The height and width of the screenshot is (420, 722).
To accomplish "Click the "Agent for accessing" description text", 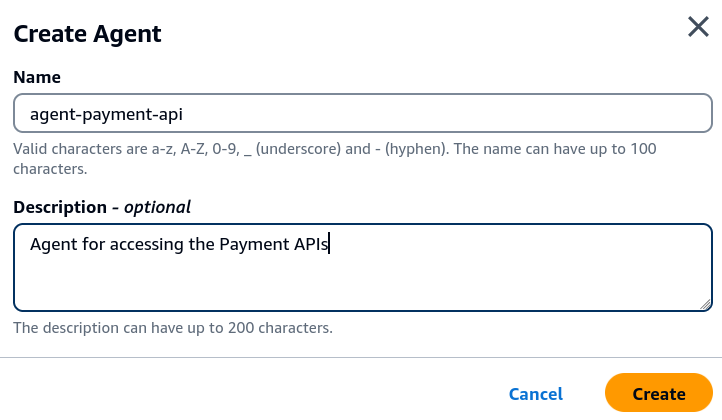I will (106, 244).
